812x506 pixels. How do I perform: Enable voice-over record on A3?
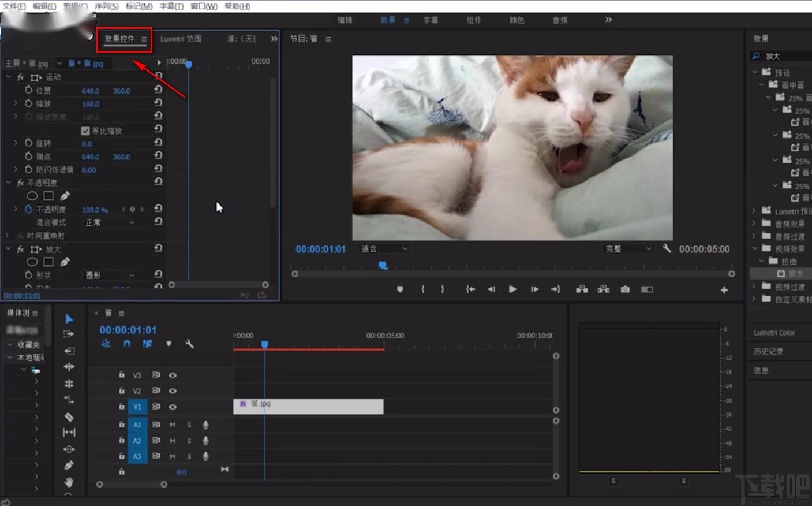pyautogui.click(x=205, y=456)
